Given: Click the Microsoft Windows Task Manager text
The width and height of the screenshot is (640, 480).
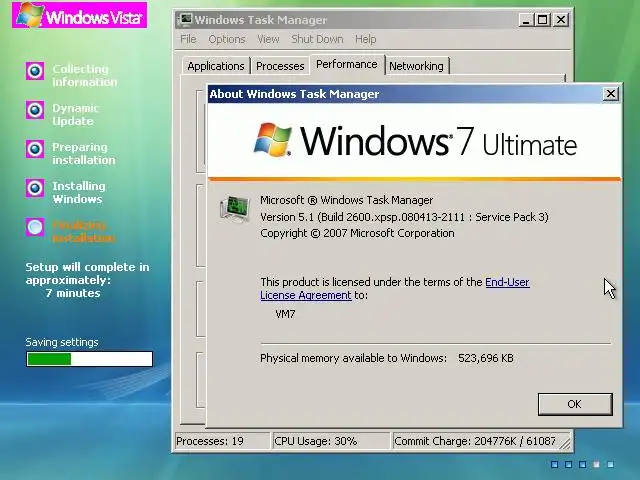Looking at the screenshot, I should pyautogui.click(x=347, y=200).
